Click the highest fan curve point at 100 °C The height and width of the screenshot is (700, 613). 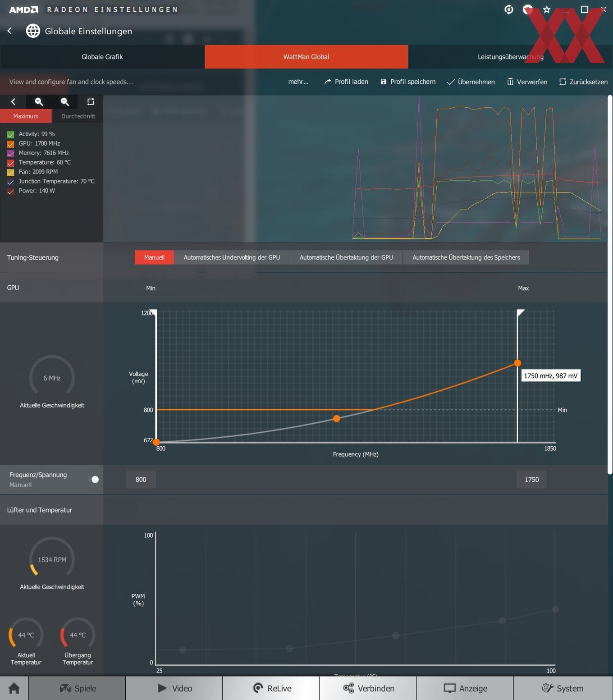pos(555,609)
